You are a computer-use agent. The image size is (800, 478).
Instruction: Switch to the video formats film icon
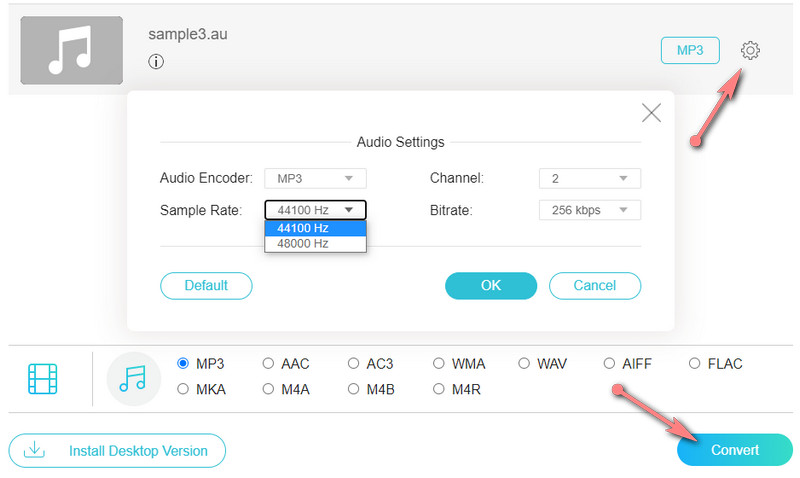[x=43, y=379]
